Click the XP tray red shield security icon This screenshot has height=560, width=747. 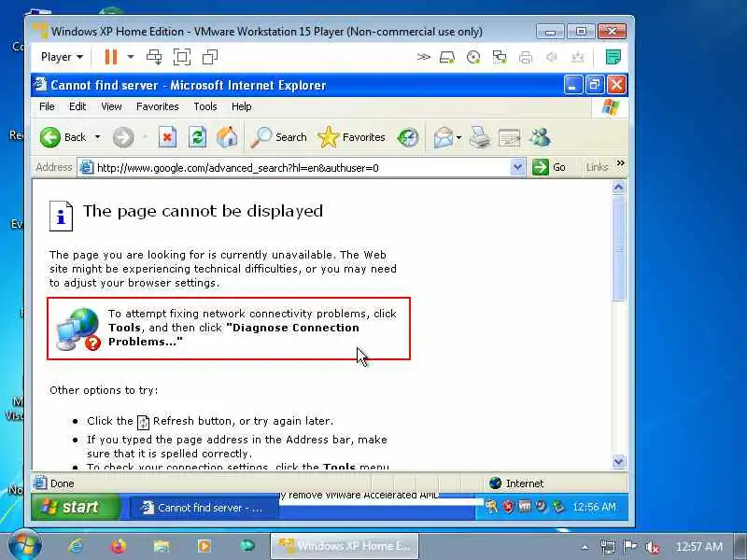pyautogui.click(x=508, y=507)
